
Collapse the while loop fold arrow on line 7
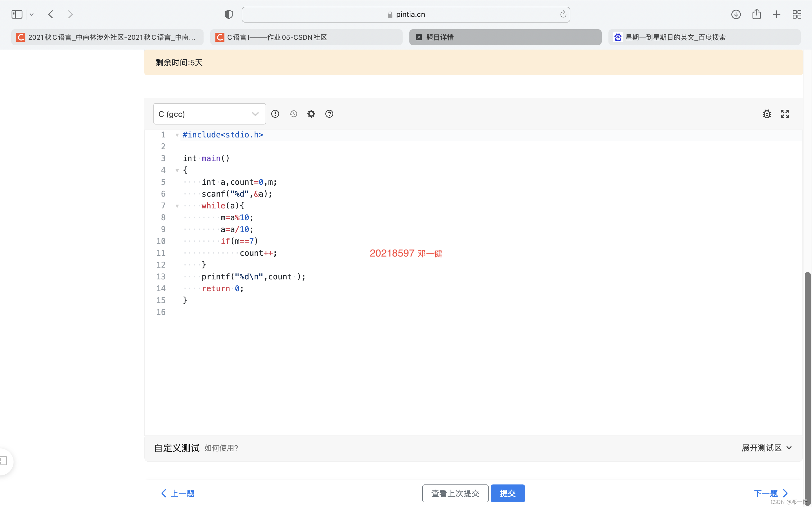click(x=177, y=206)
